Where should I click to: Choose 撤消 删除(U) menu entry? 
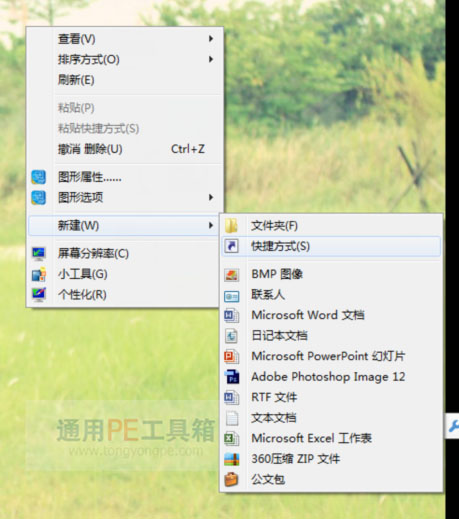tap(125, 149)
